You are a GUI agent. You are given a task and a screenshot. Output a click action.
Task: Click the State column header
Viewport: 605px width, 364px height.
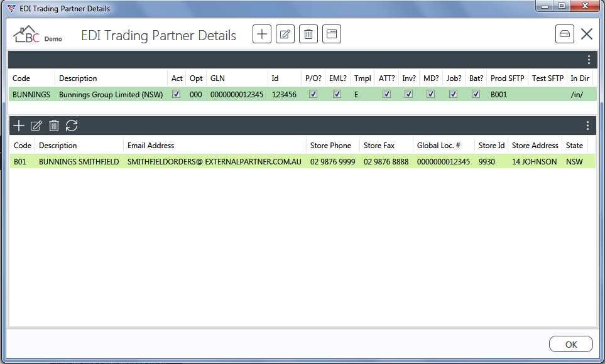[574, 146]
